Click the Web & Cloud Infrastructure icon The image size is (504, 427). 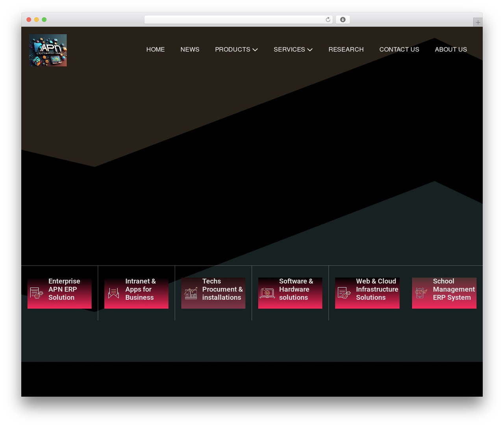click(x=344, y=293)
